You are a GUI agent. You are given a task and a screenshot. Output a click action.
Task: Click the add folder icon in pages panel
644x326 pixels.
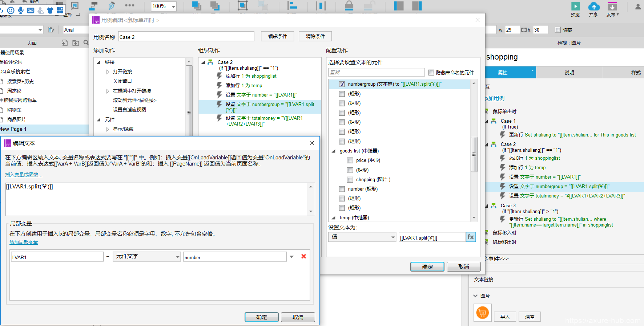(76, 43)
